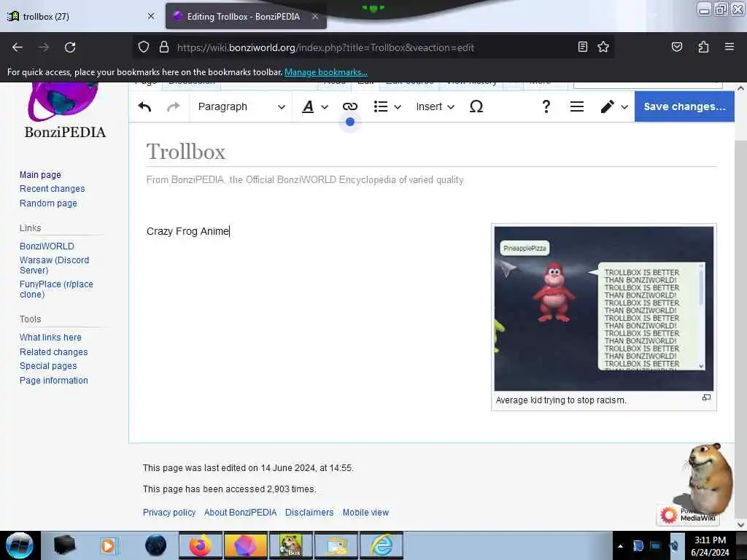Open Special pages link
The image size is (747, 560).
click(48, 366)
